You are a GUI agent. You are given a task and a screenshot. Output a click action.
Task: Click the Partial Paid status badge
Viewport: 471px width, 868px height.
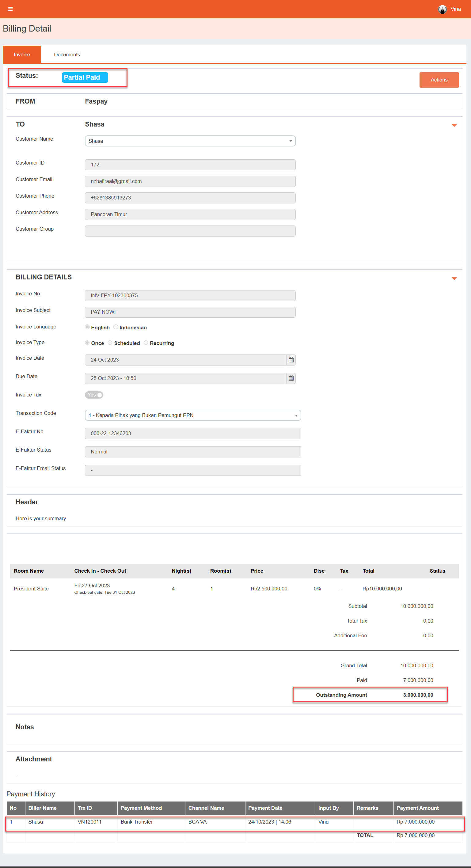85,78
